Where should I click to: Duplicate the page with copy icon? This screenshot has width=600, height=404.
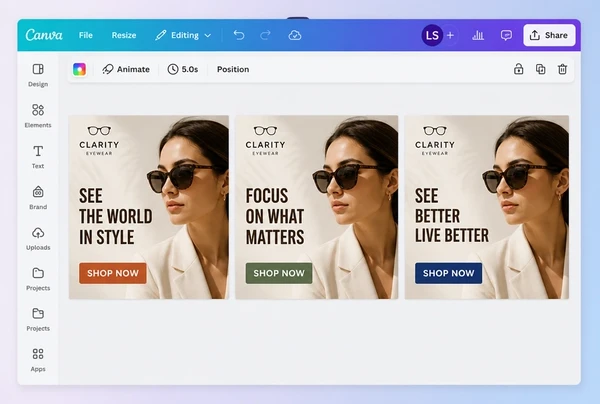540,69
